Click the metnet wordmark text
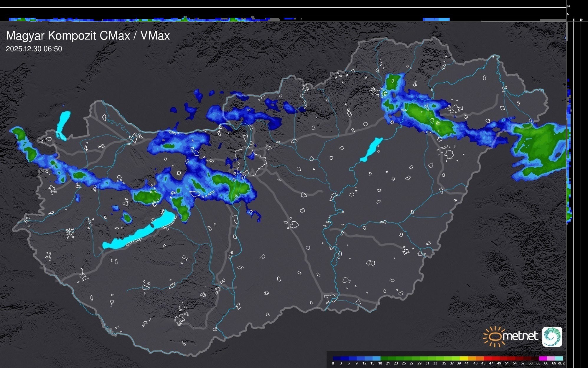 (x=521, y=336)
